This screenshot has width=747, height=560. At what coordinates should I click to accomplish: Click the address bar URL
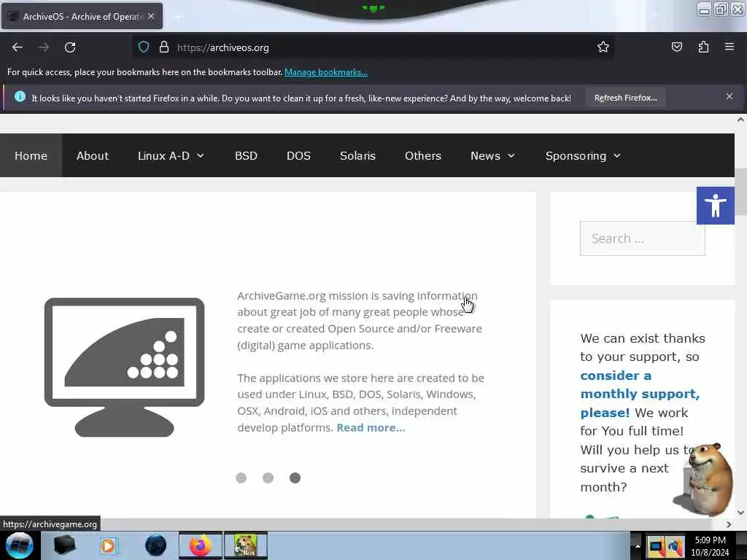[x=223, y=47]
